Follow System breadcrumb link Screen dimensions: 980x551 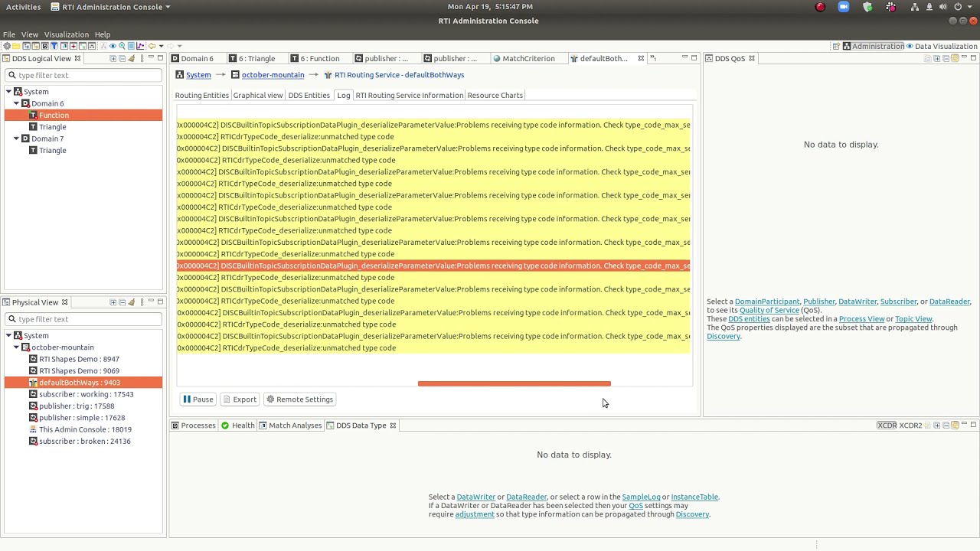(x=198, y=75)
